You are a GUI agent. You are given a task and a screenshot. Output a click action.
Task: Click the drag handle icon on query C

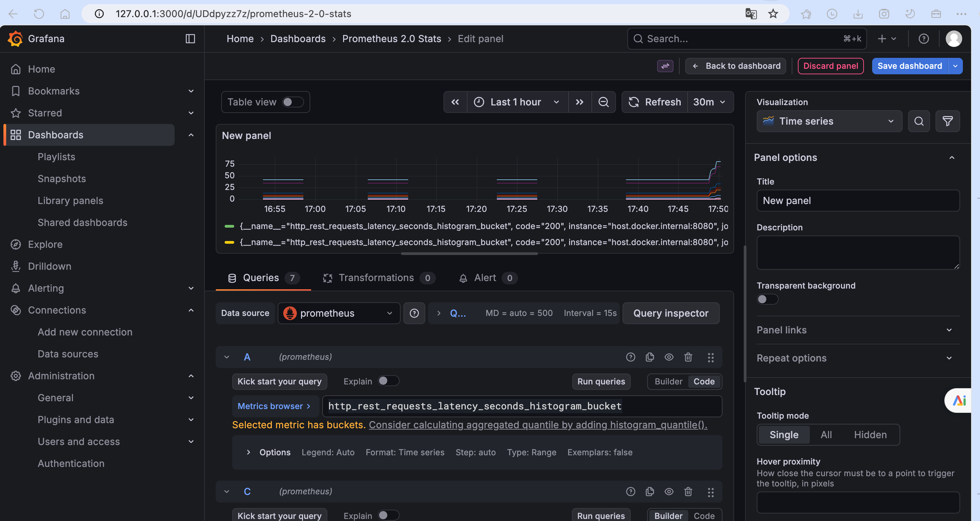pos(710,492)
